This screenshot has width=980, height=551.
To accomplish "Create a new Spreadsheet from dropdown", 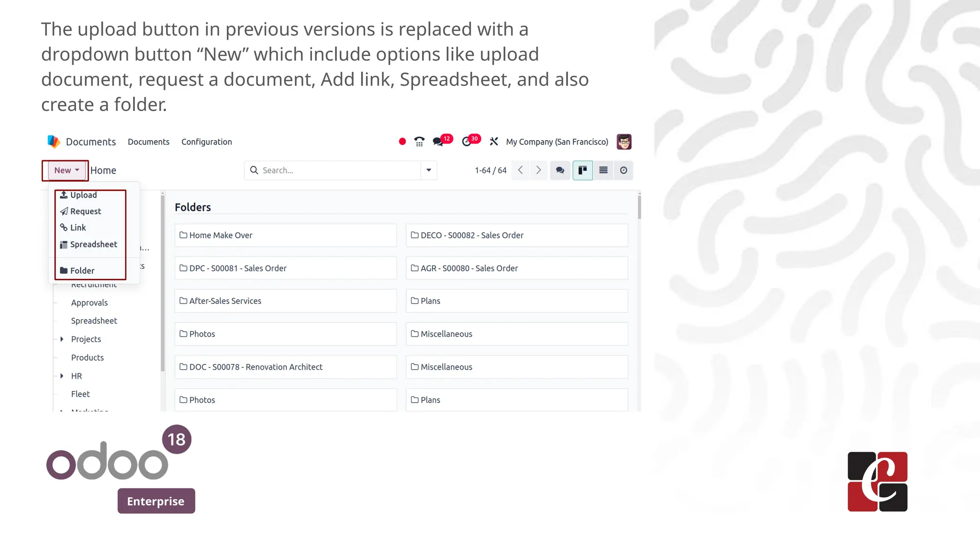I will [x=93, y=244].
